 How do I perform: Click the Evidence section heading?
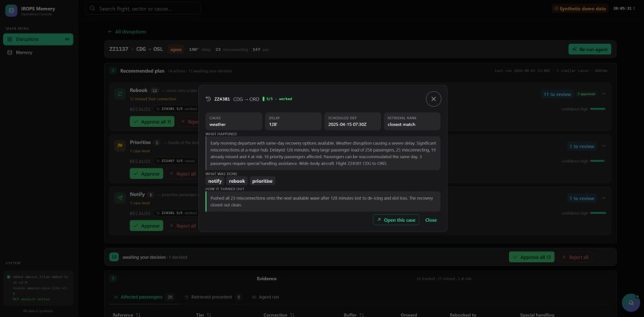(267, 279)
